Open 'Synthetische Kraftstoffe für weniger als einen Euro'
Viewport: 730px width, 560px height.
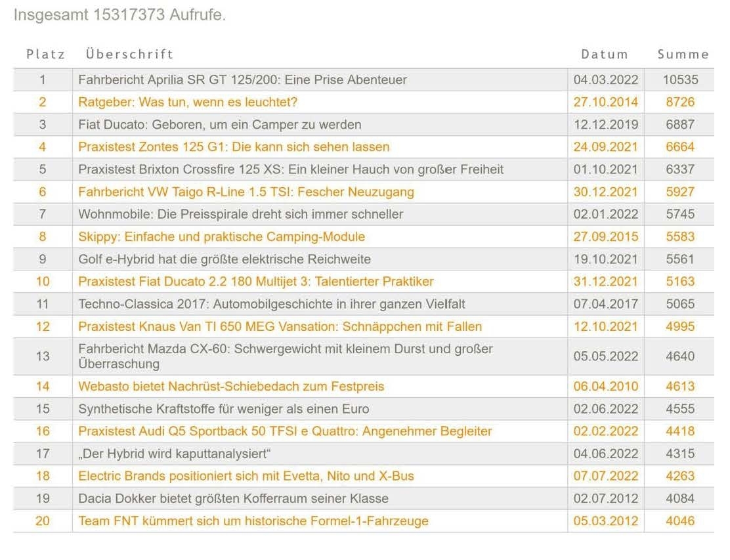(x=223, y=409)
